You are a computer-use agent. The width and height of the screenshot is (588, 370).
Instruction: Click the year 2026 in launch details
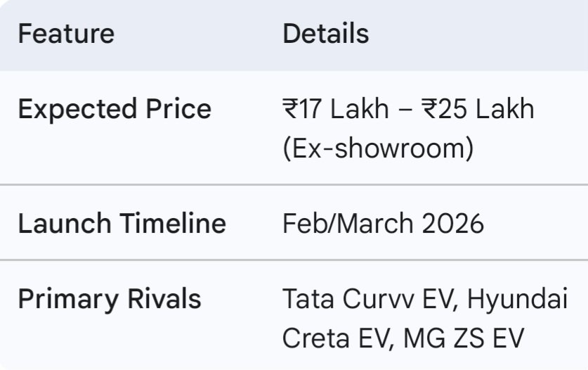[453, 224]
